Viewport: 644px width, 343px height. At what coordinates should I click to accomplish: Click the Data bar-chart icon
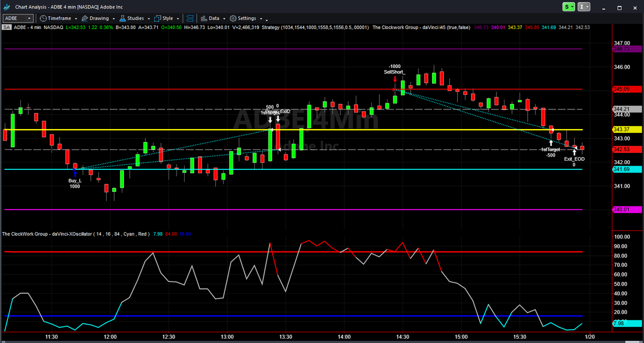point(204,18)
